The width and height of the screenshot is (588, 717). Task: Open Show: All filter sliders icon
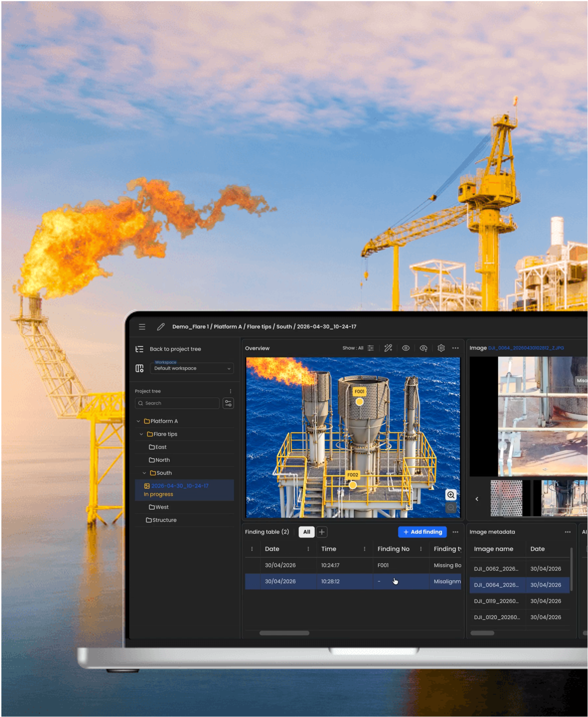pyautogui.click(x=371, y=348)
